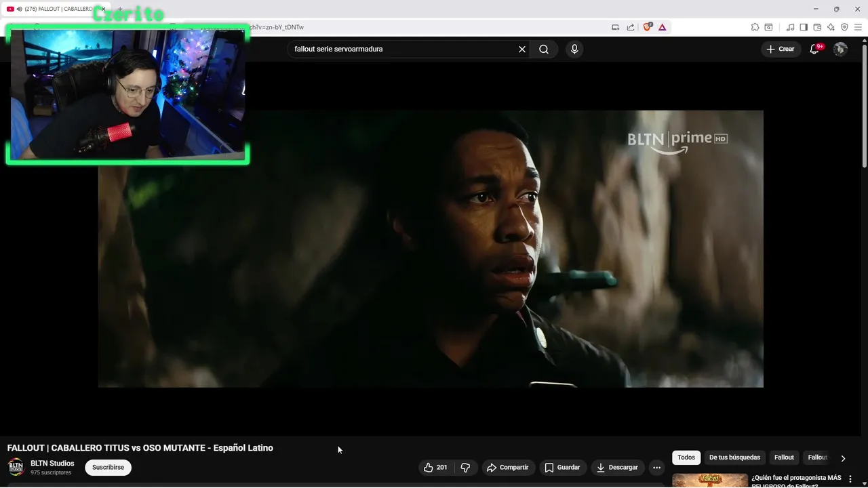The height and width of the screenshot is (488, 868).
Task: Click the share page icon in address bar
Action: click(631, 27)
